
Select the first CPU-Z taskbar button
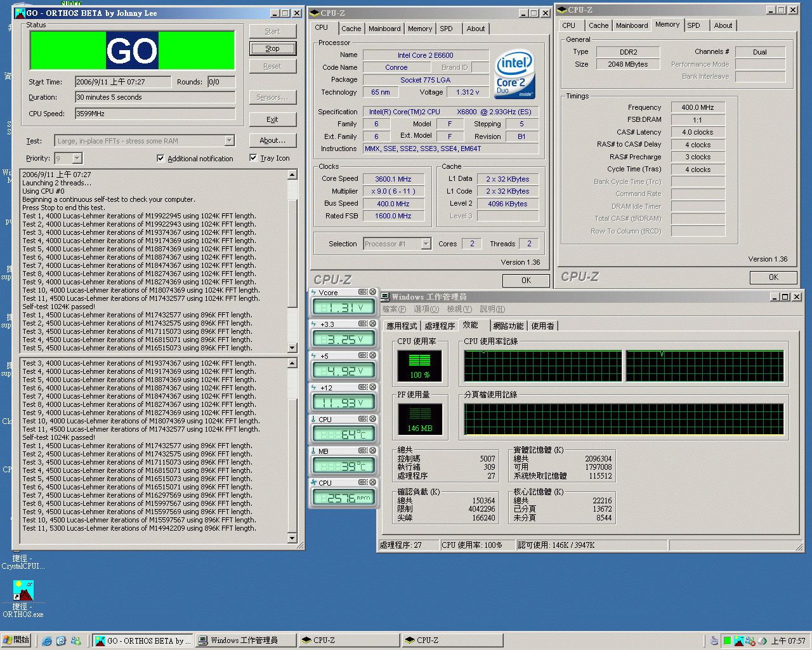pyautogui.click(x=348, y=640)
